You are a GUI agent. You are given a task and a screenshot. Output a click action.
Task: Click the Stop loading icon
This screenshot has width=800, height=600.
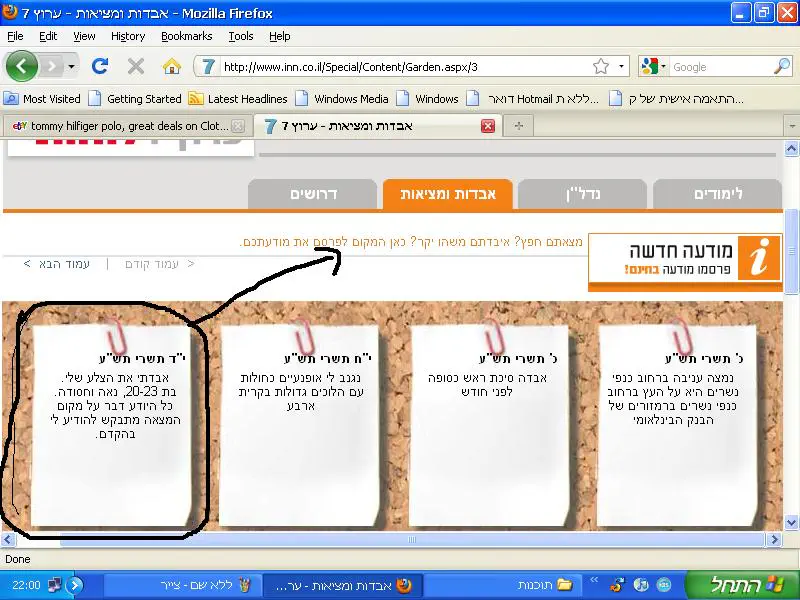pos(136,66)
